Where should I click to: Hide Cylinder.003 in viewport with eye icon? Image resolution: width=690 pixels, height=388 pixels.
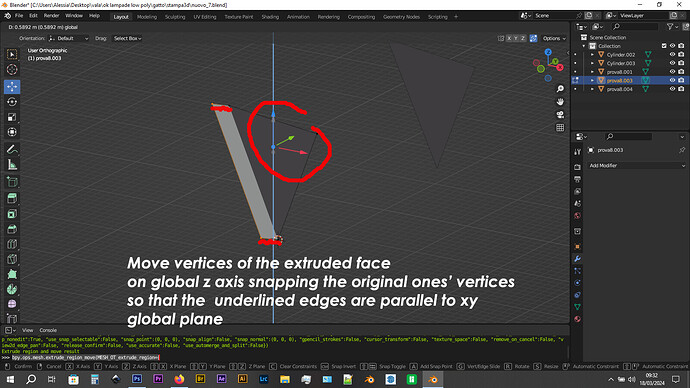pyautogui.click(x=672, y=63)
